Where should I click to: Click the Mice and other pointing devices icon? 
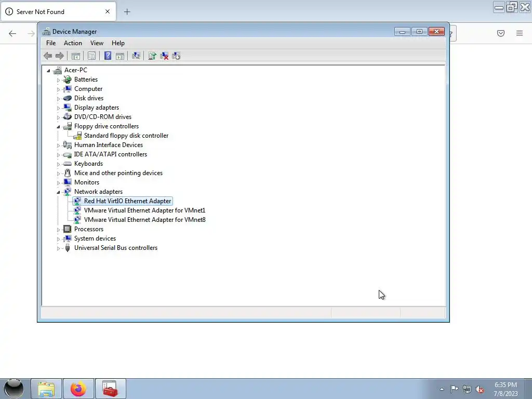pyautogui.click(x=68, y=173)
